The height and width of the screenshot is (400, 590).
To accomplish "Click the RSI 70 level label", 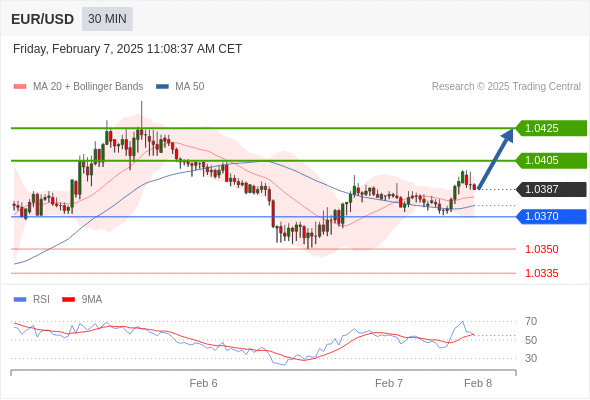I will [x=531, y=321].
